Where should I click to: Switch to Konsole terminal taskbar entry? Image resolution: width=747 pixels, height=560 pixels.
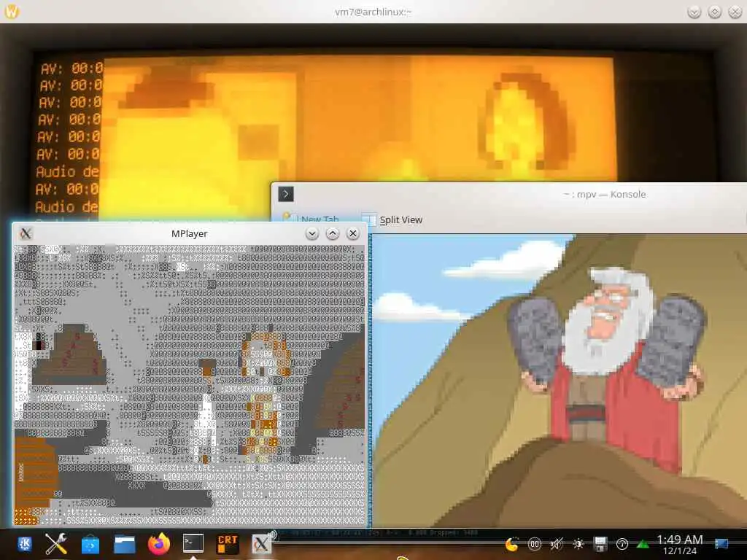[x=193, y=543]
